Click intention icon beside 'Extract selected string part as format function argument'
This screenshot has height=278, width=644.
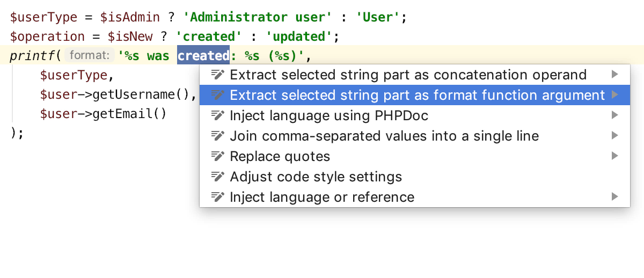(x=217, y=95)
